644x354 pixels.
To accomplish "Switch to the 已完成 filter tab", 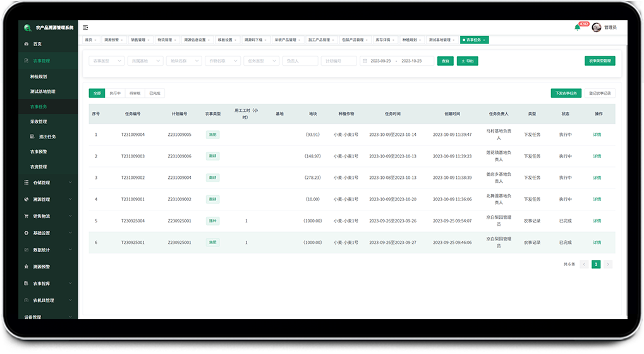I will [155, 93].
